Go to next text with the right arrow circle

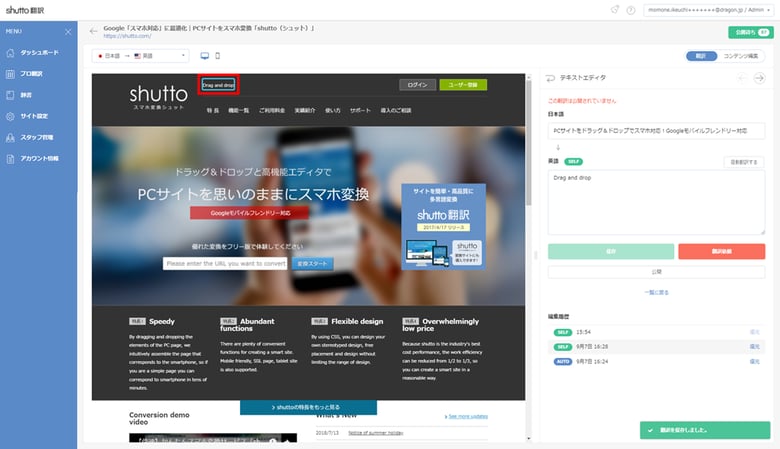coord(759,78)
